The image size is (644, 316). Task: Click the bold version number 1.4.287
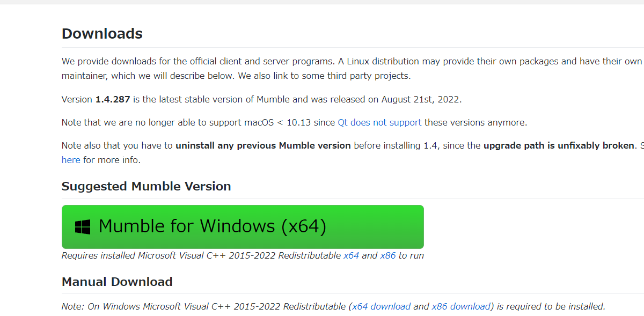coord(113,99)
